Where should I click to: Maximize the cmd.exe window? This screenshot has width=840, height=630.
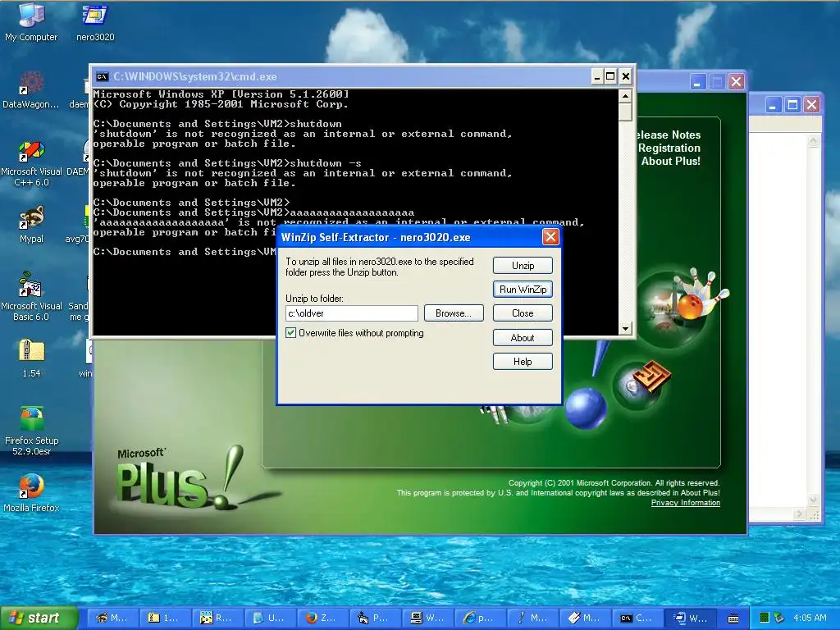(610, 76)
